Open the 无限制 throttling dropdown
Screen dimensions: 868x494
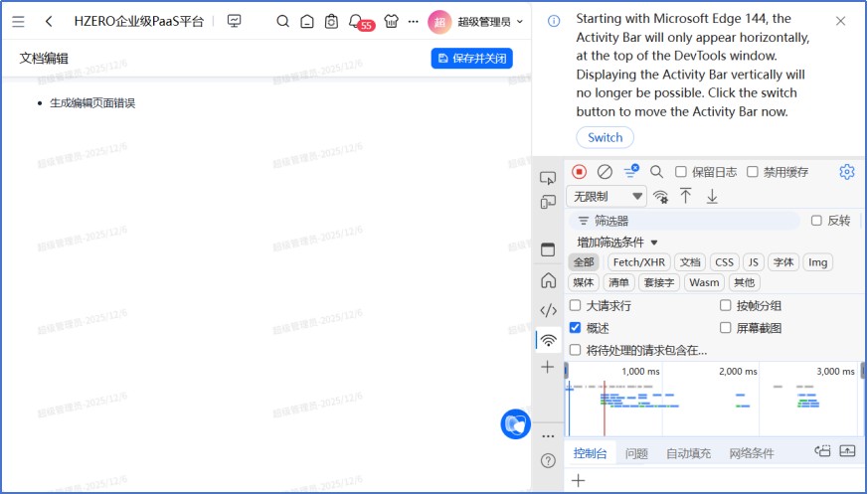coord(607,197)
